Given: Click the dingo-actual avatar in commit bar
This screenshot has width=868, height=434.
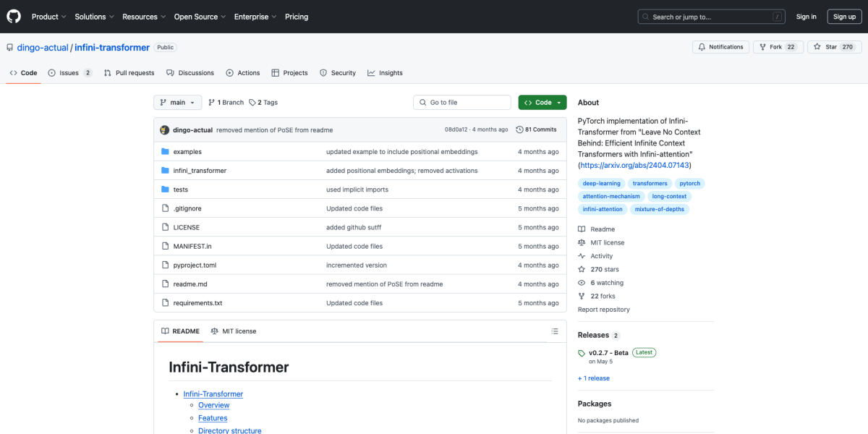Looking at the screenshot, I should coord(165,129).
